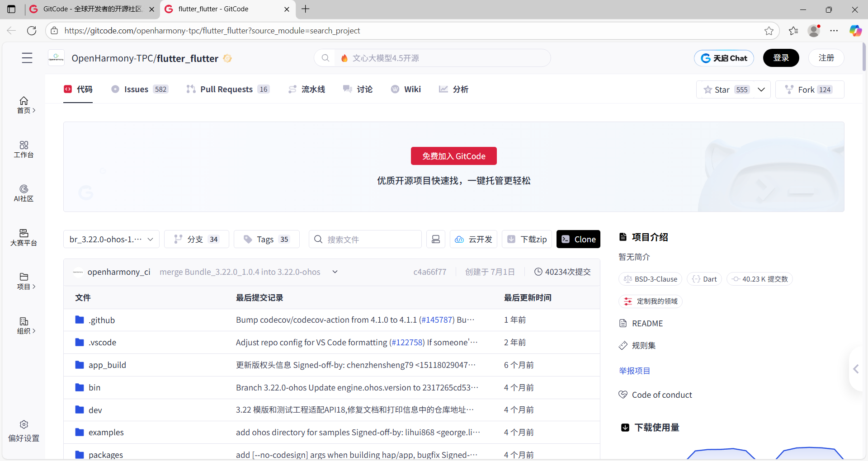Expand the latest commit message chevron

(335, 272)
